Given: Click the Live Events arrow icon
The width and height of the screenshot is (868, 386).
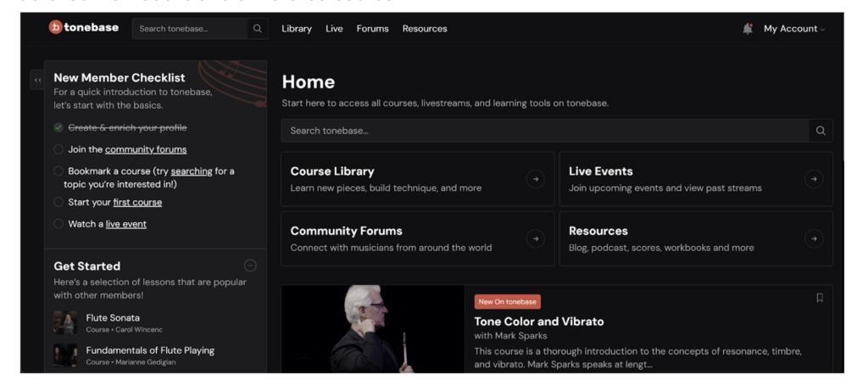Looking at the screenshot, I should pos(813,179).
